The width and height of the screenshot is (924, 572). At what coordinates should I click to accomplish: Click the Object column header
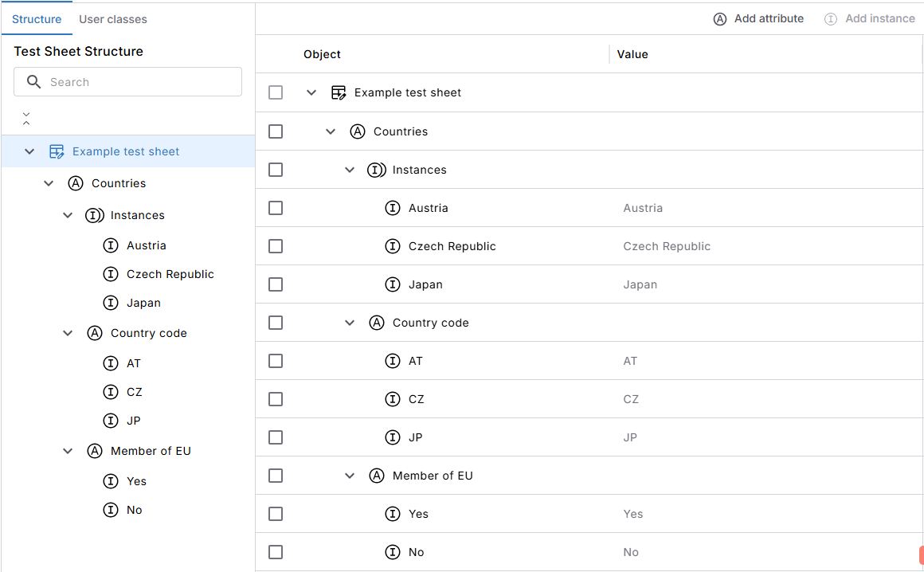322,54
